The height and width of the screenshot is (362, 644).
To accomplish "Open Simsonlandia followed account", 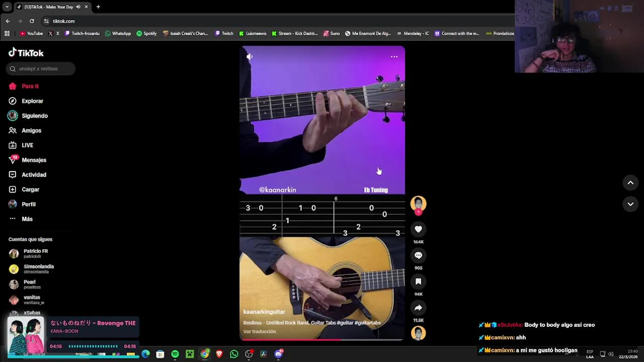I will (31, 269).
